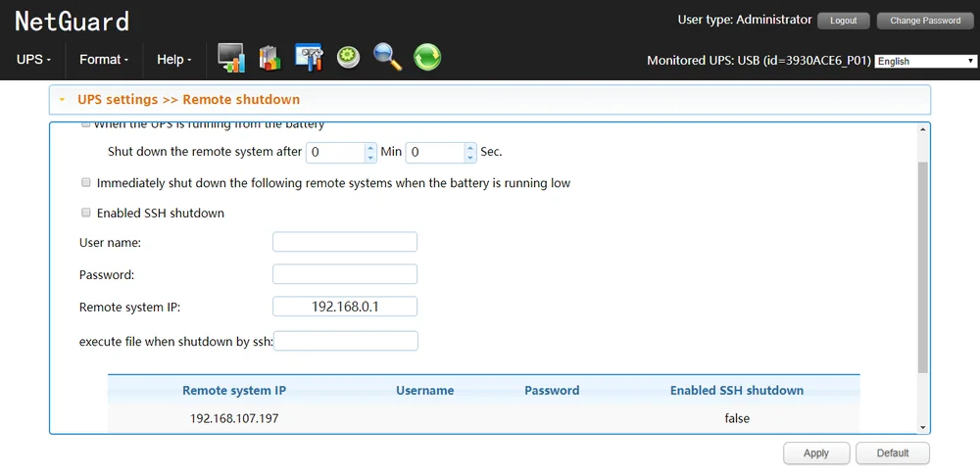The height and width of the screenshot is (475, 980).
Task: Click the green refresh arrows icon
Action: click(427, 58)
